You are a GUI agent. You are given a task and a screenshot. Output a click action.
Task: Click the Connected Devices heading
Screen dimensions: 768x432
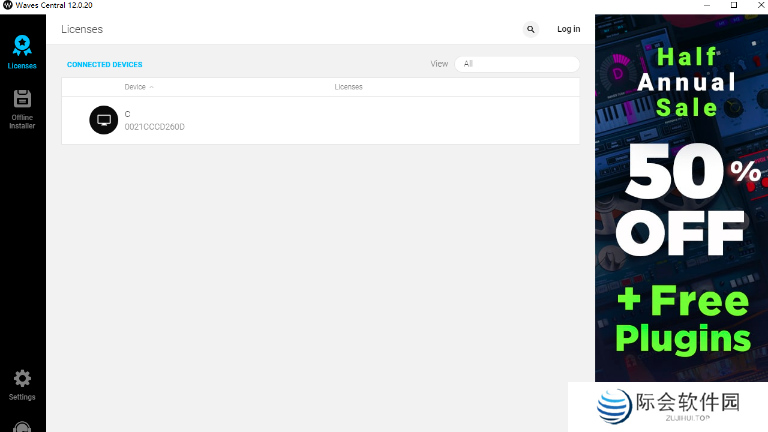[104, 64]
